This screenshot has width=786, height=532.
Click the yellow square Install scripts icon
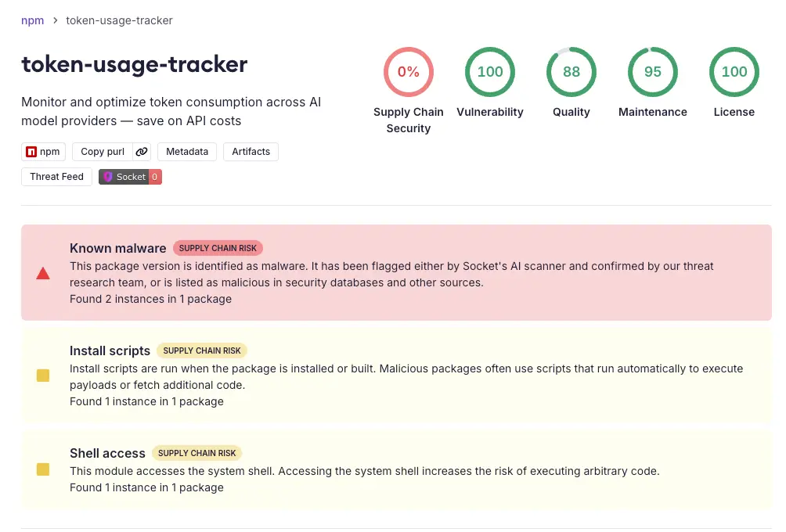click(x=43, y=376)
